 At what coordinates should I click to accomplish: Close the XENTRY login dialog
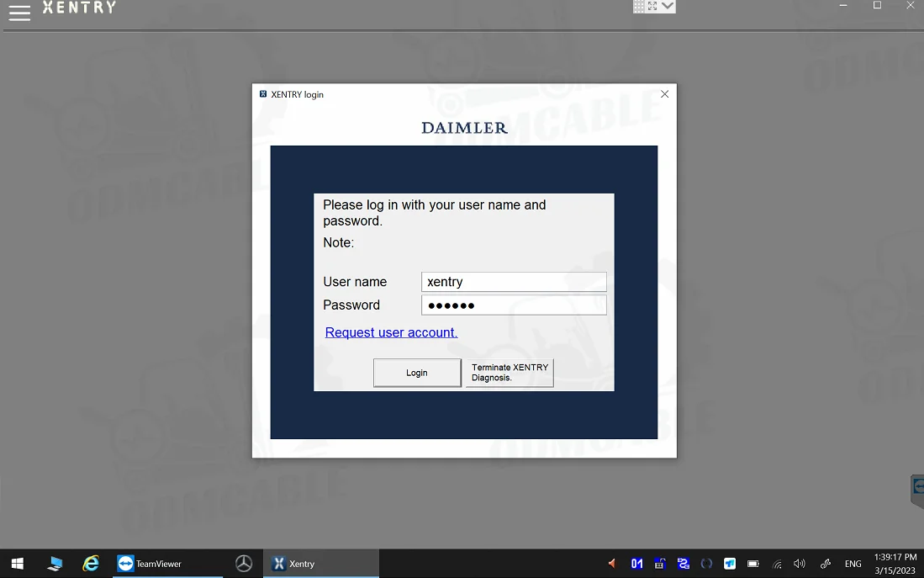point(664,94)
